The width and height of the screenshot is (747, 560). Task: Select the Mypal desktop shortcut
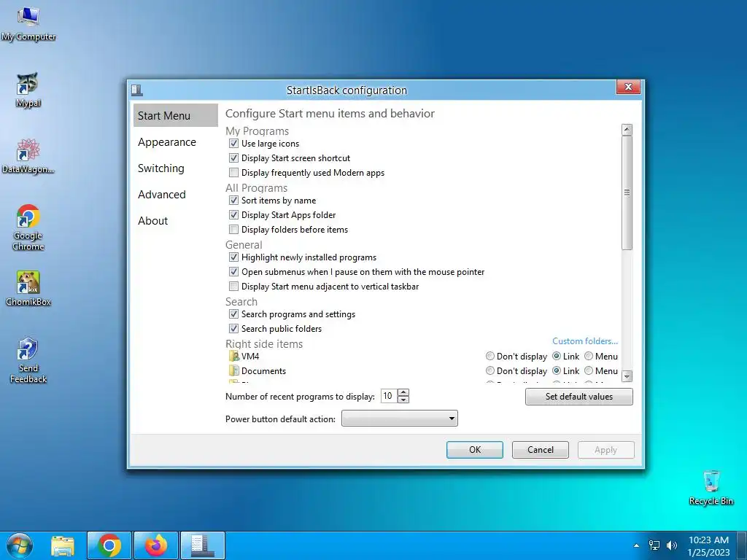click(x=28, y=90)
